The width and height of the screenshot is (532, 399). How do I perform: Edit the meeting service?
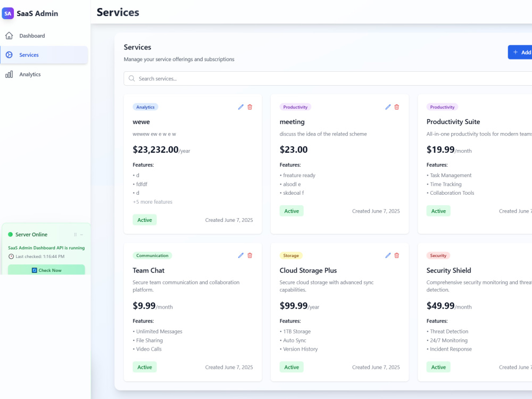point(388,107)
